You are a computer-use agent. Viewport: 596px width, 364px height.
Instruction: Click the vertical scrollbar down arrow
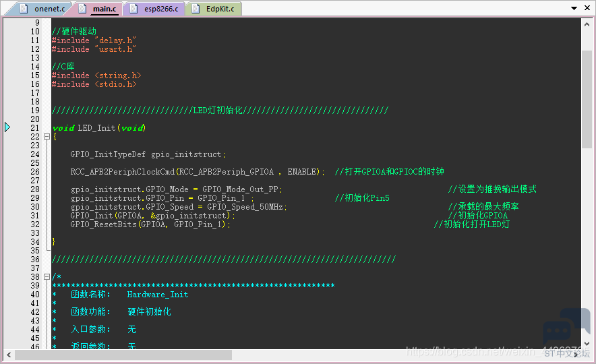point(587,343)
